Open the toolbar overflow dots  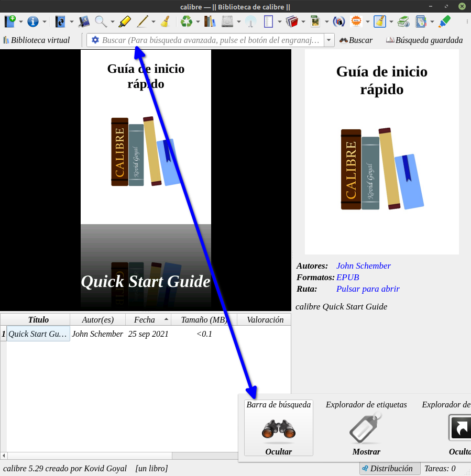(467, 21)
